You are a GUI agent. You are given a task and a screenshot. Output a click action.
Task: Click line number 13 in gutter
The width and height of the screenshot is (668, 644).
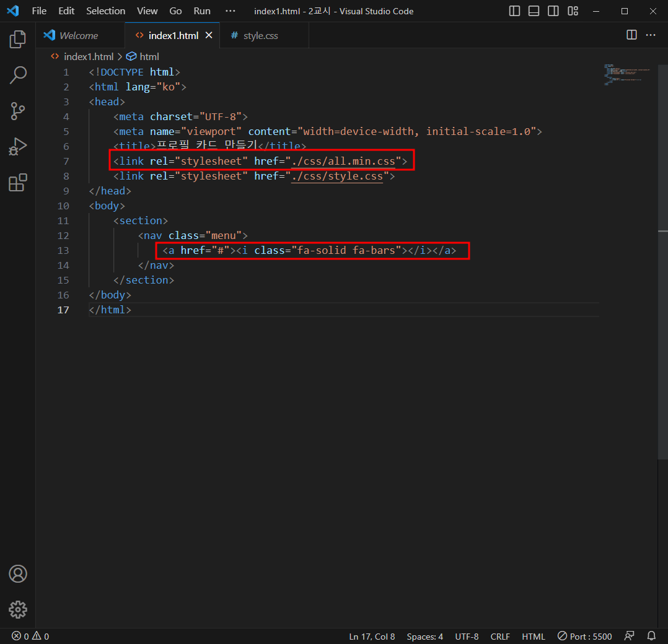click(x=63, y=250)
